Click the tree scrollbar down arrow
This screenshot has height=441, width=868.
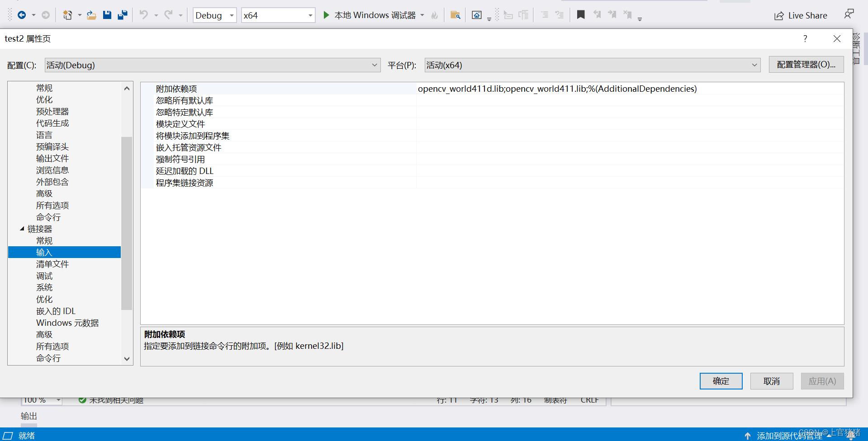(x=127, y=359)
